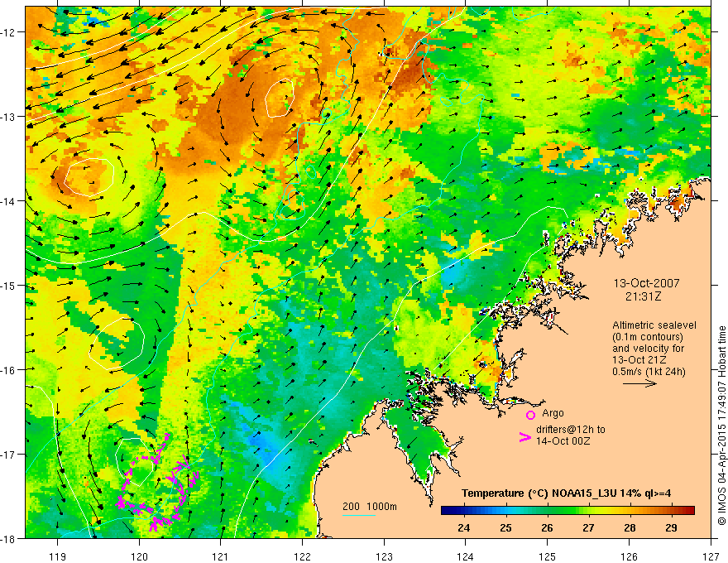The image size is (728, 563).
Task: Click the color bar value 26
Action: click(547, 527)
